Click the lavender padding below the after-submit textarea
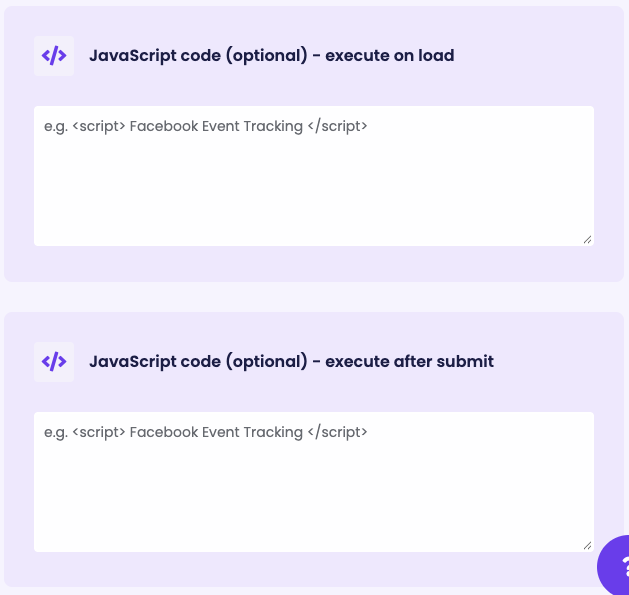629x595 pixels. click(x=314, y=569)
